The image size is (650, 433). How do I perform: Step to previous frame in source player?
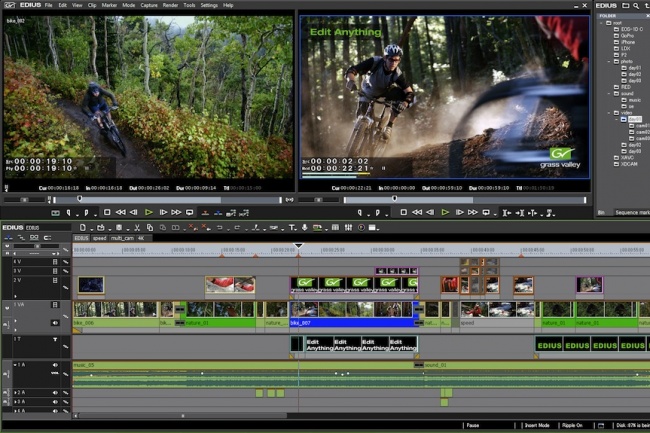[x=133, y=213]
